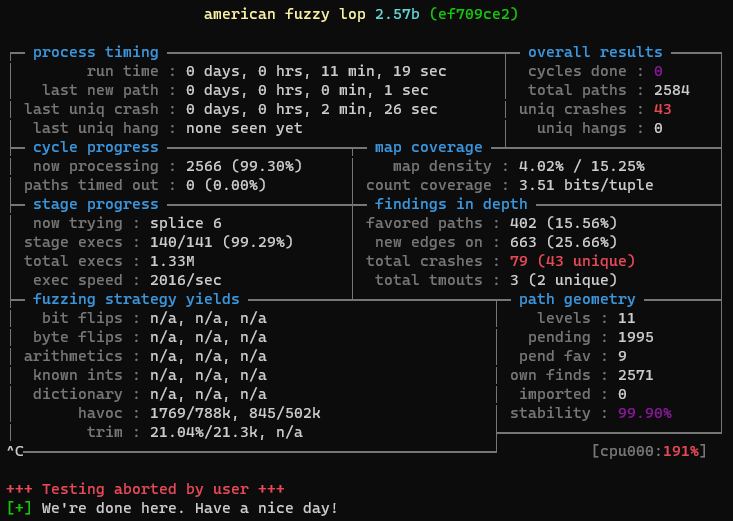Click the green '[+]' status marker
Viewport: 733px width, 521px height.
[20, 508]
